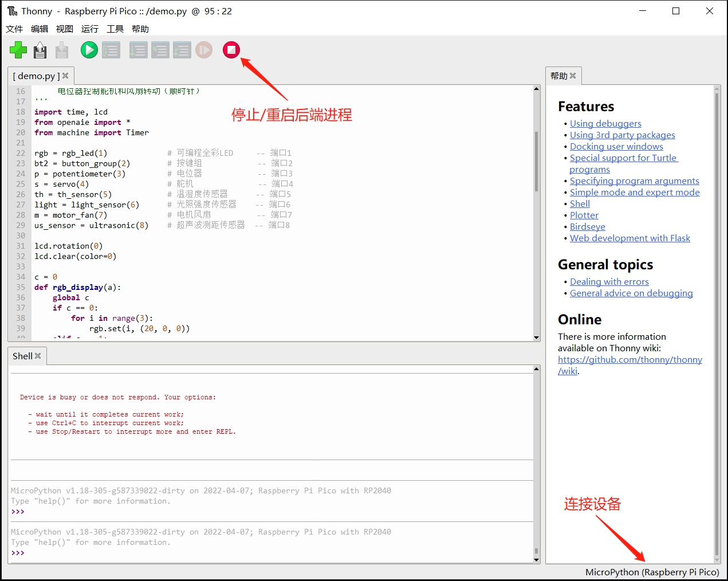Follow the Thonny GitHub wiki link
Viewport: 728px width, 581px height.
point(630,365)
